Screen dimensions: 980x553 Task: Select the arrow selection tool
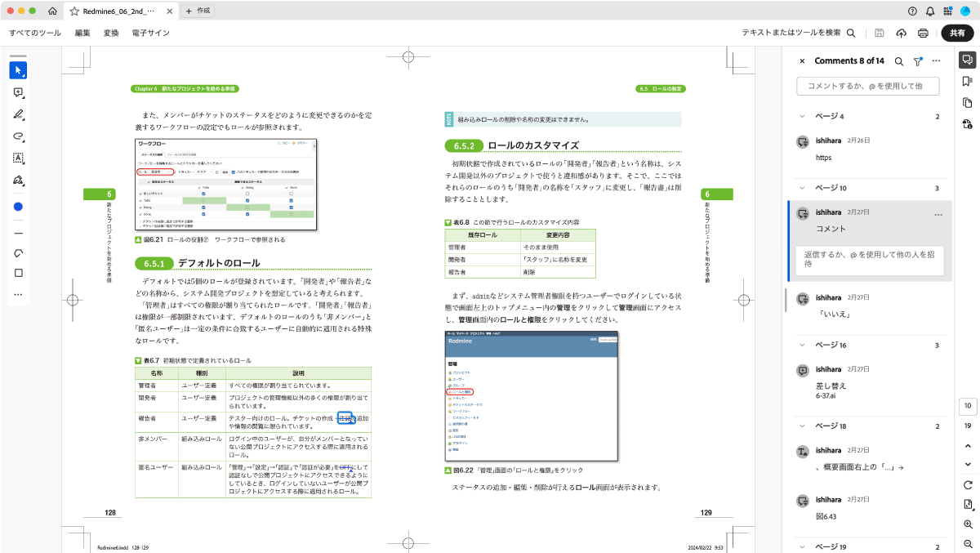[x=18, y=70]
